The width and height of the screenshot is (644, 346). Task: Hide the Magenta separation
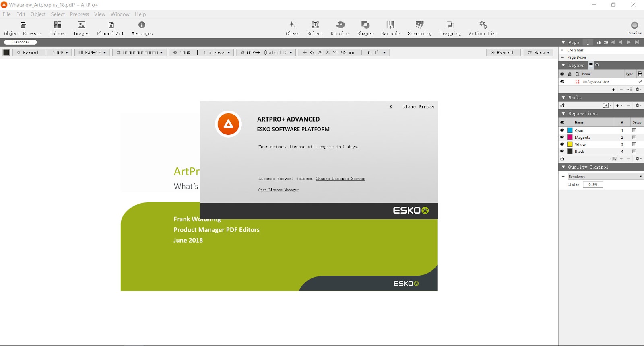[x=562, y=137]
